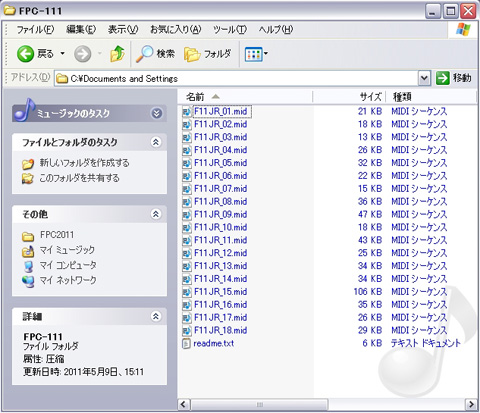Image resolution: width=480 pixels, height=413 pixels.
Task: Toggle the Folders pane button
Action: [x=208, y=54]
